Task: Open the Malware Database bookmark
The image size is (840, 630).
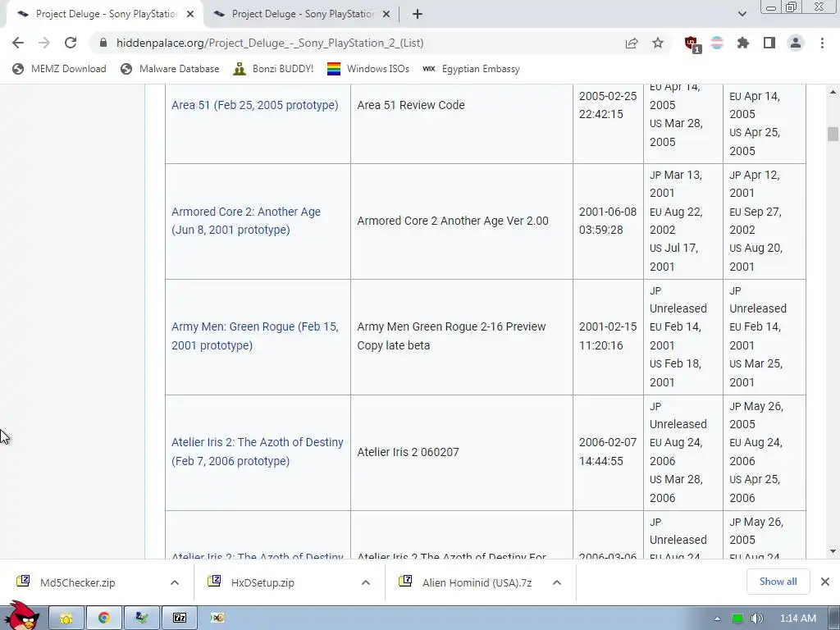Action: pyautogui.click(x=170, y=69)
